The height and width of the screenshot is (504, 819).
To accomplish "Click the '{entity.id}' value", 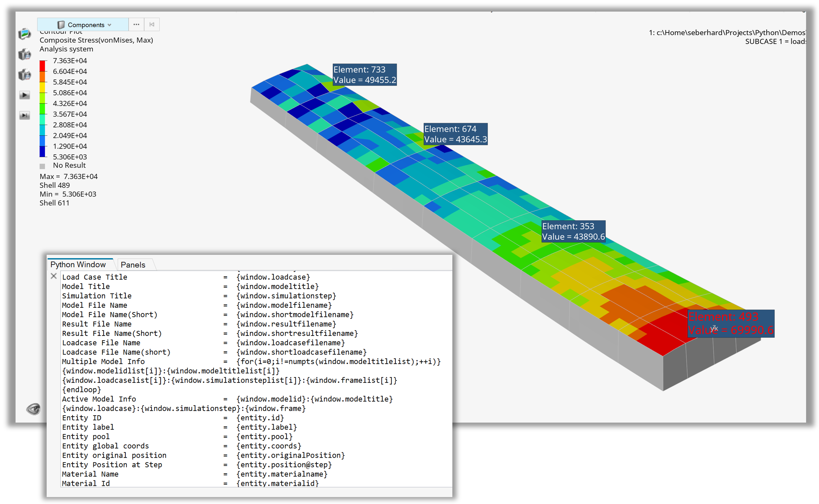I will coord(260,418).
